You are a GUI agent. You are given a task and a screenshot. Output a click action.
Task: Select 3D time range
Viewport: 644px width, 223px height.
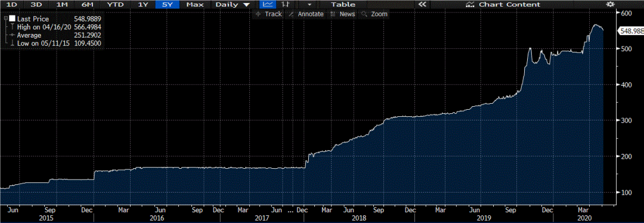pyautogui.click(x=36, y=5)
